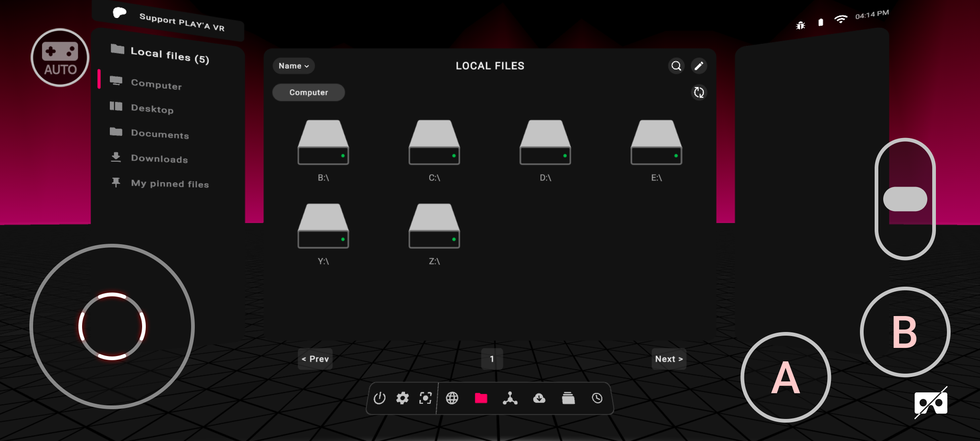The height and width of the screenshot is (441, 980).
Task: Click the power icon in bottom toolbar
Action: [x=379, y=398]
